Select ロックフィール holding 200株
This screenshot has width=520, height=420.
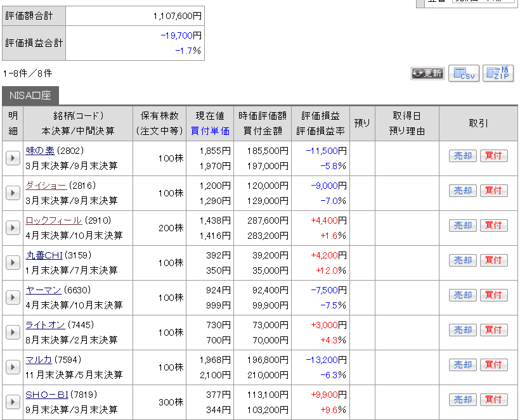pos(171,228)
